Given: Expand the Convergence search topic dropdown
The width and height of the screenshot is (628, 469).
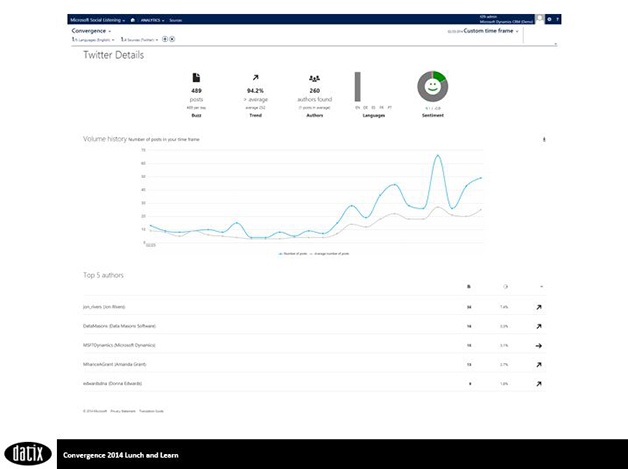Looking at the screenshot, I should click(91, 31).
